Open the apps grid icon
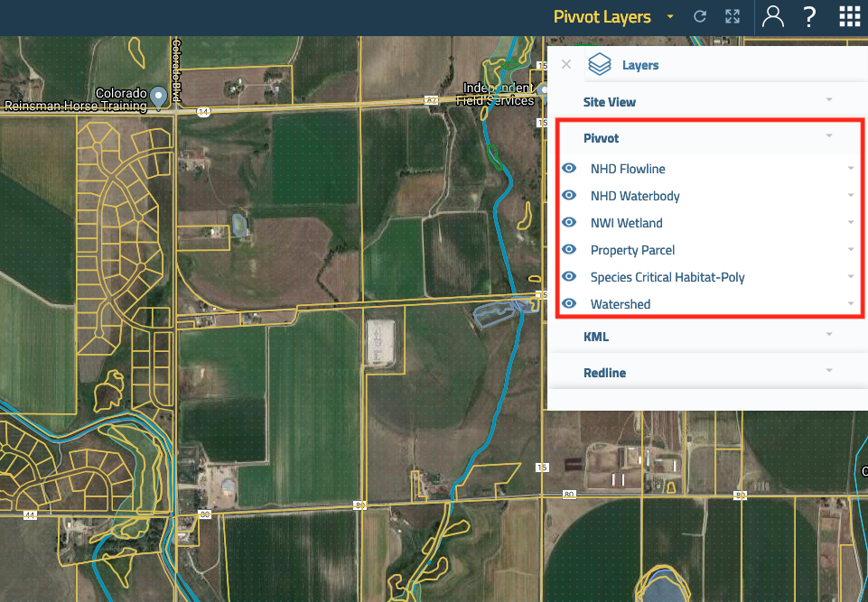The width and height of the screenshot is (868, 602). coord(849,17)
